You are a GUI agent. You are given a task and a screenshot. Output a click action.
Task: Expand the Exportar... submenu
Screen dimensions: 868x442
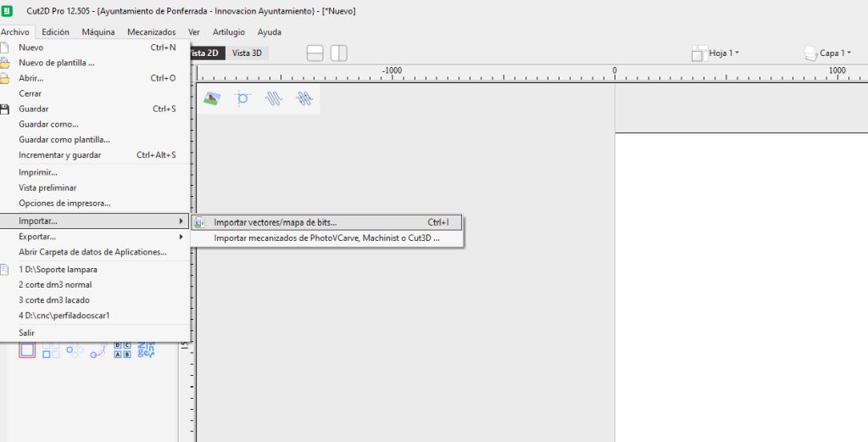tap(95, 237)
